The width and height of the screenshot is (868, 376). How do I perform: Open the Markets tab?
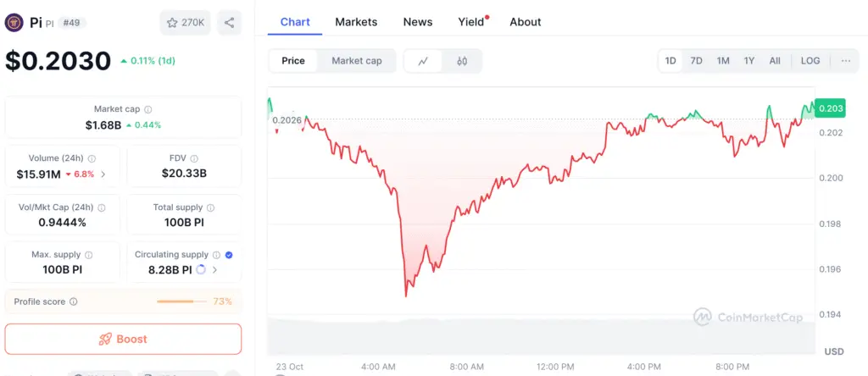pos(356,22)
